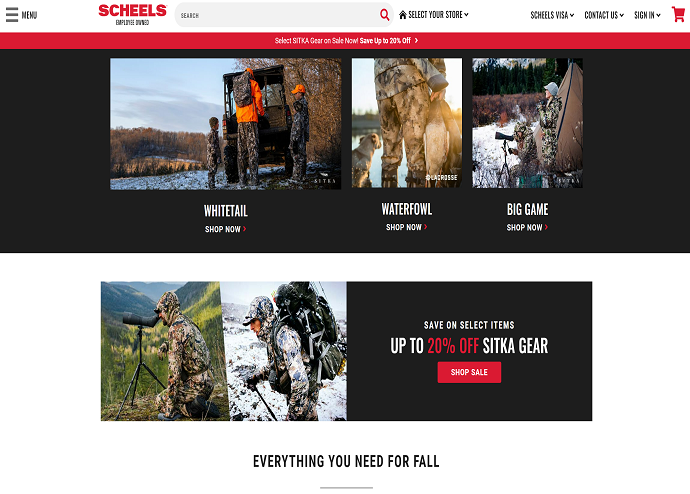Click the Select SITKA Gear on Sale banner text
Viewport: 690px width, 494px height.
point(342,40)
